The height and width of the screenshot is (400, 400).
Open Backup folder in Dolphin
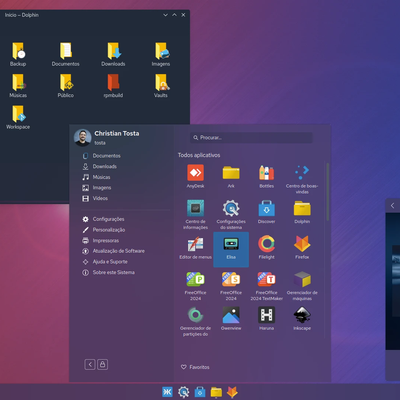(x=18, y=54)
